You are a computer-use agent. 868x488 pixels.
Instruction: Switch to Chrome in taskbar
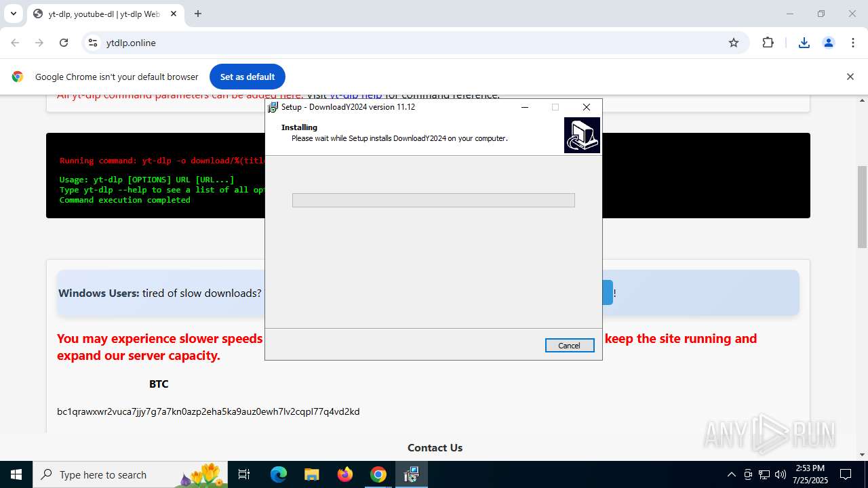click(378, 474)
